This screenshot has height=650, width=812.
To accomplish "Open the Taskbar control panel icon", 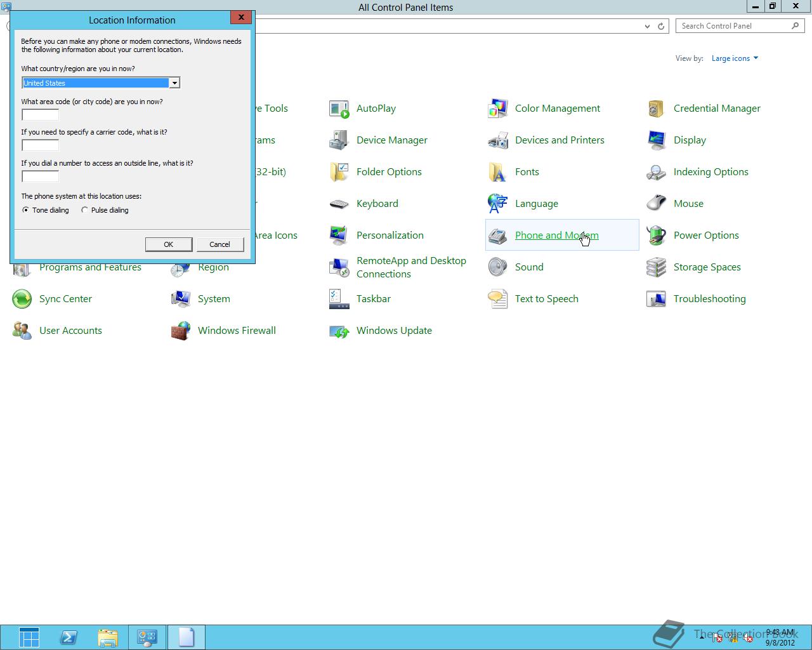I will coord(339,299).
